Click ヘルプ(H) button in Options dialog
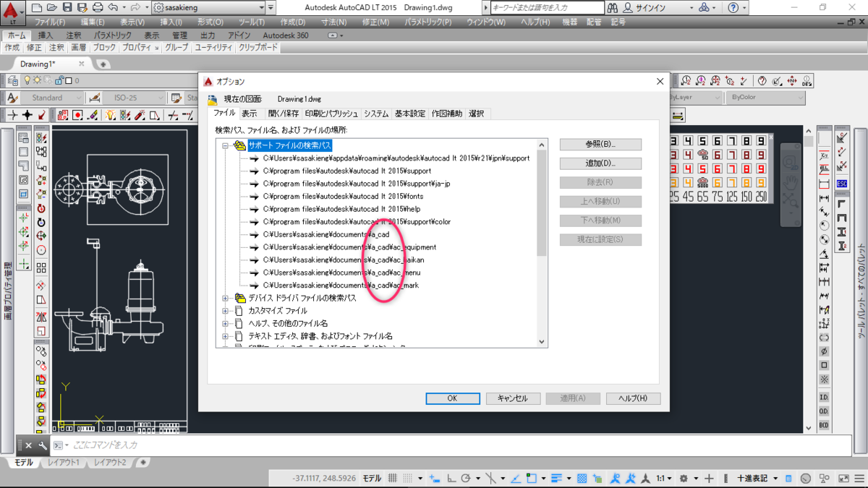 tap(633, 398)
